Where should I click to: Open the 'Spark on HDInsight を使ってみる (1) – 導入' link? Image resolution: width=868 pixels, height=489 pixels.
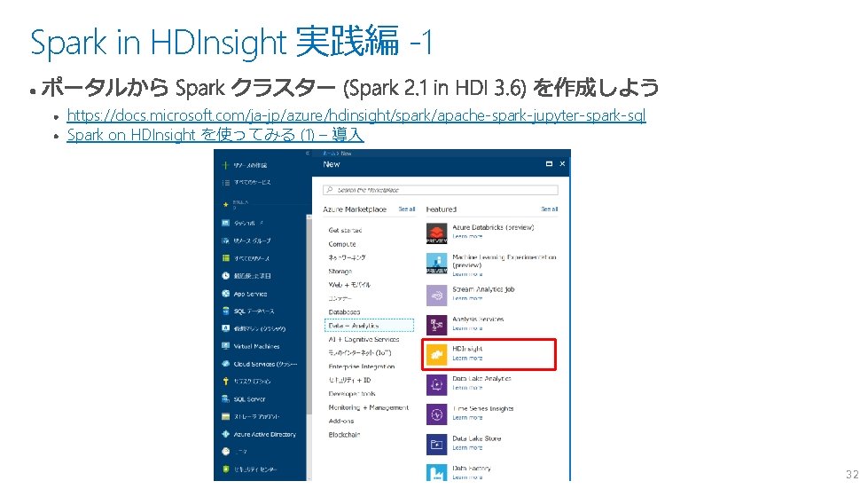(x=215, y=135)
